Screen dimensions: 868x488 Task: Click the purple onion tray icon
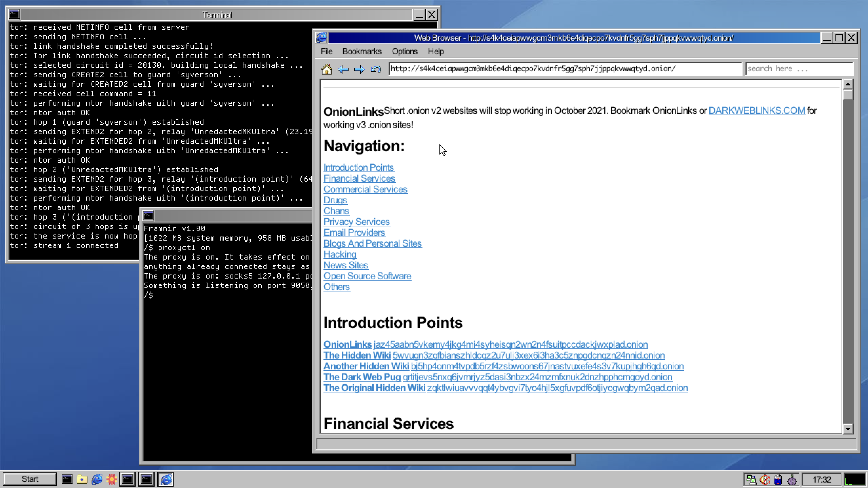[x=792, y=480]
